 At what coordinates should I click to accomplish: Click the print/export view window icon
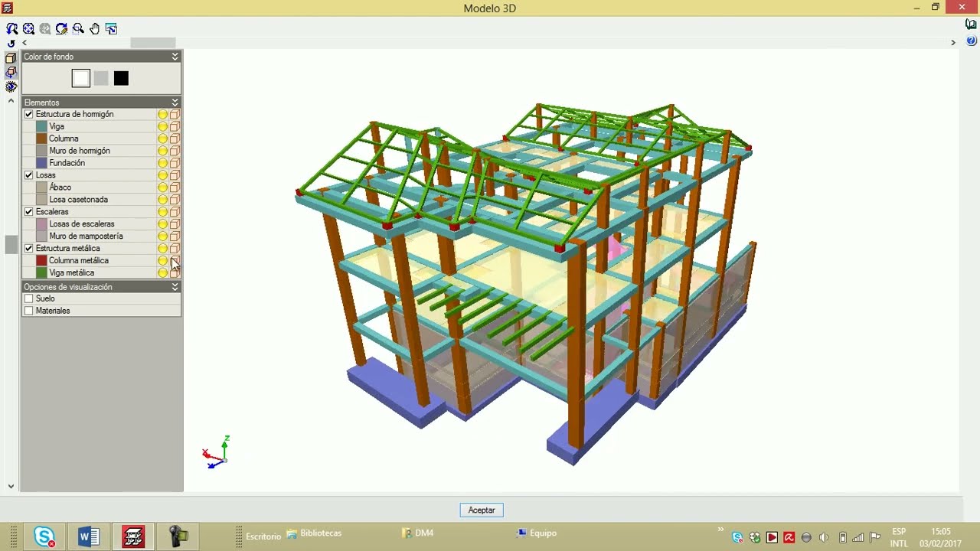pos(111,29)
